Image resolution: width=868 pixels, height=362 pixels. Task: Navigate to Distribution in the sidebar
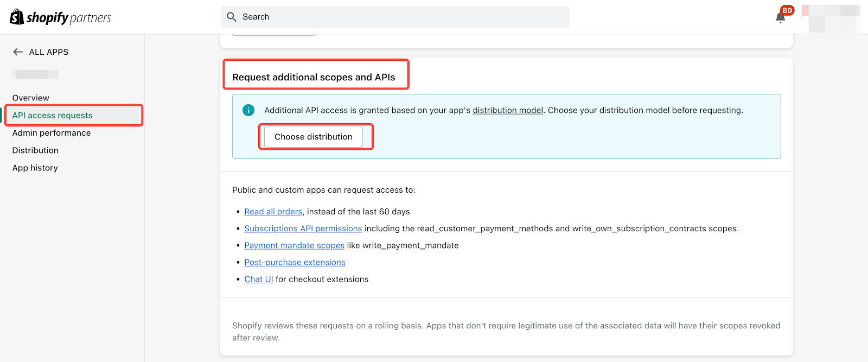pyautogui.click(x=35, y=150)
